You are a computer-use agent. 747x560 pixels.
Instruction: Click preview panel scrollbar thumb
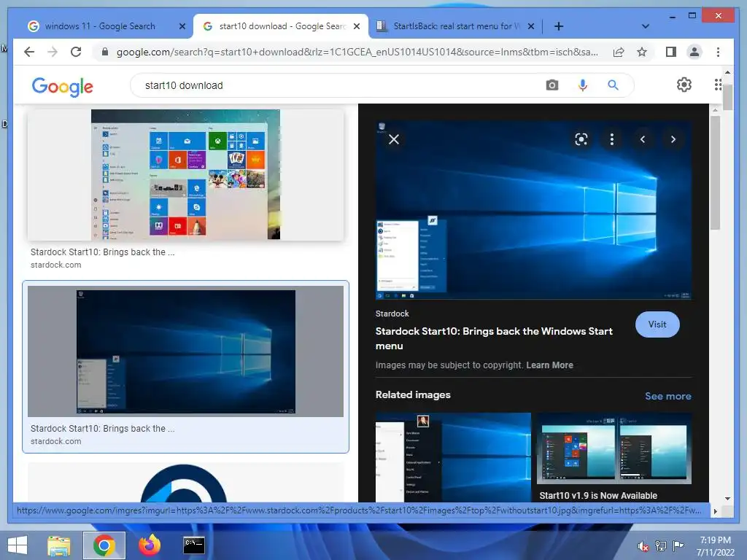(x=715, y=173)
